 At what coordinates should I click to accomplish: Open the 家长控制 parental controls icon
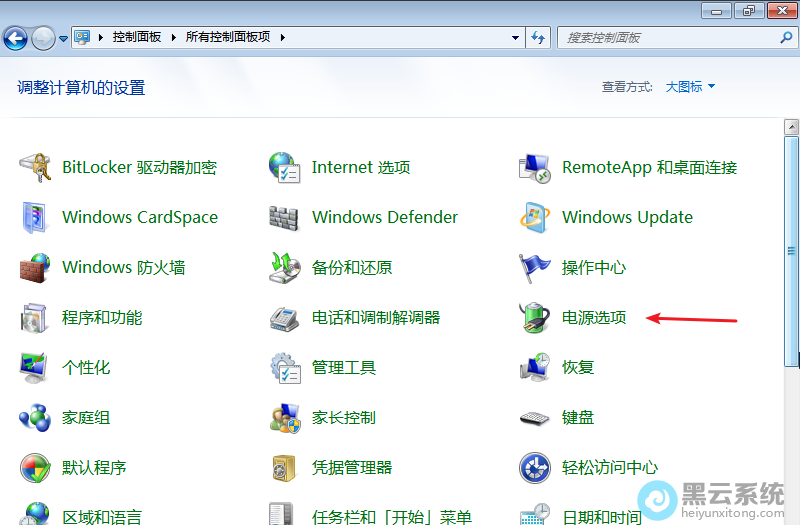point(285,418)
